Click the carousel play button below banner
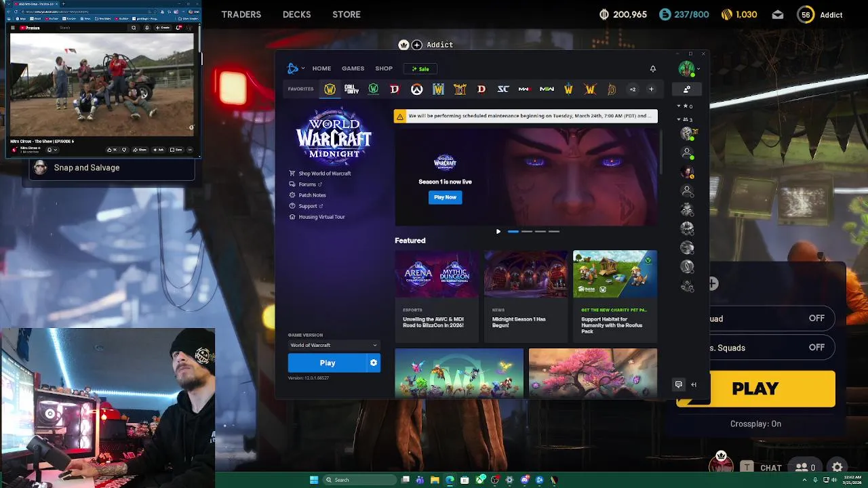Image resolution: width=868 pixels, height=488 pixels. [x=498, y=232]
